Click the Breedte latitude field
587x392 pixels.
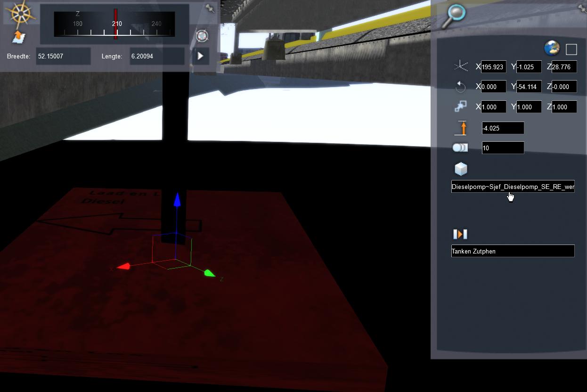(x=63, y=56)
